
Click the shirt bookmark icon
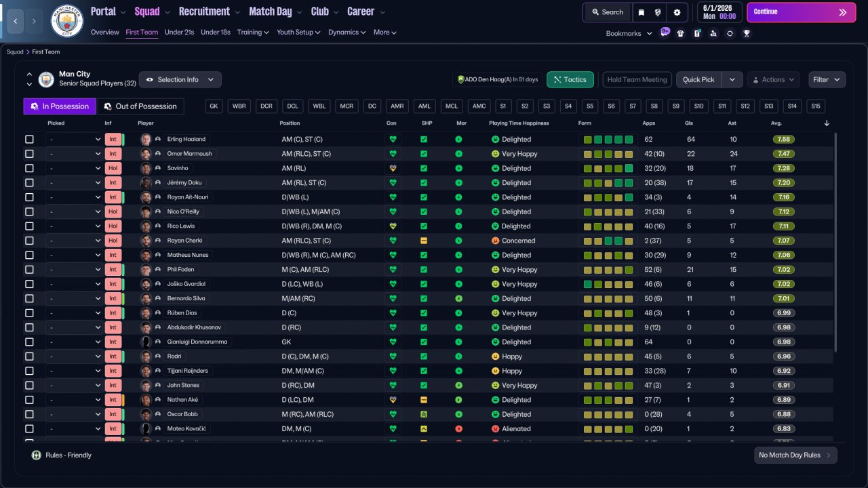point(680,33)
